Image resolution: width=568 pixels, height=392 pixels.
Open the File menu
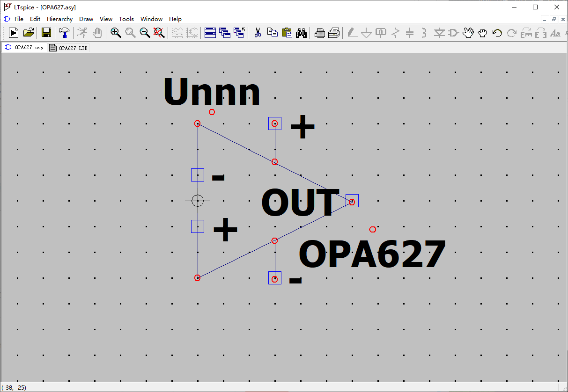coord(19,19)
